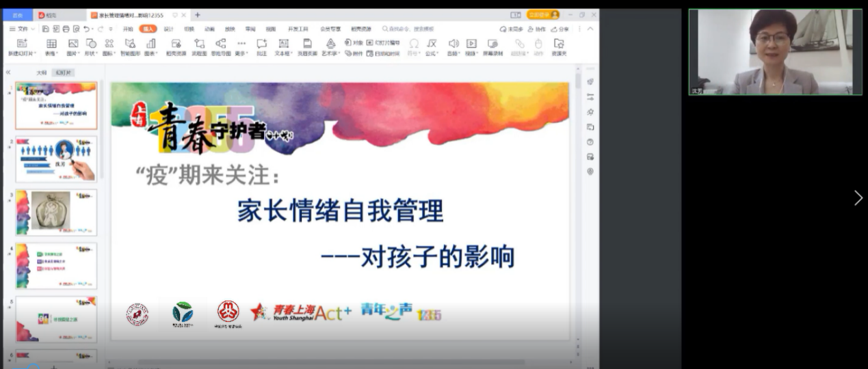Collapse the slide thumbnail pane chevron
This screenshot has height=369, width=868.
[8, 72]
